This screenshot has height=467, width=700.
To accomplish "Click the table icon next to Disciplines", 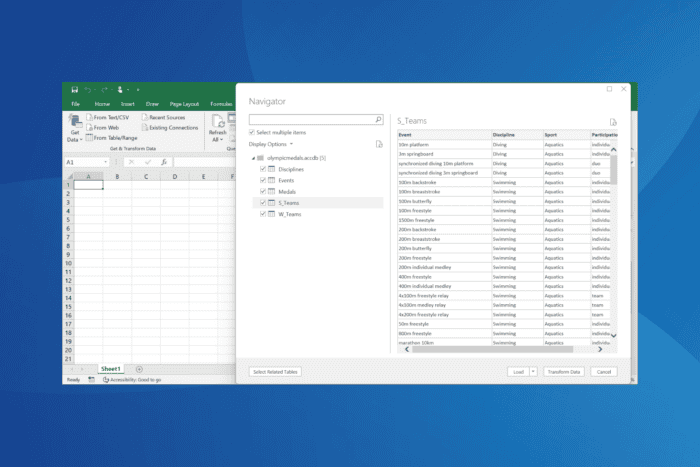I will point(271,169).
